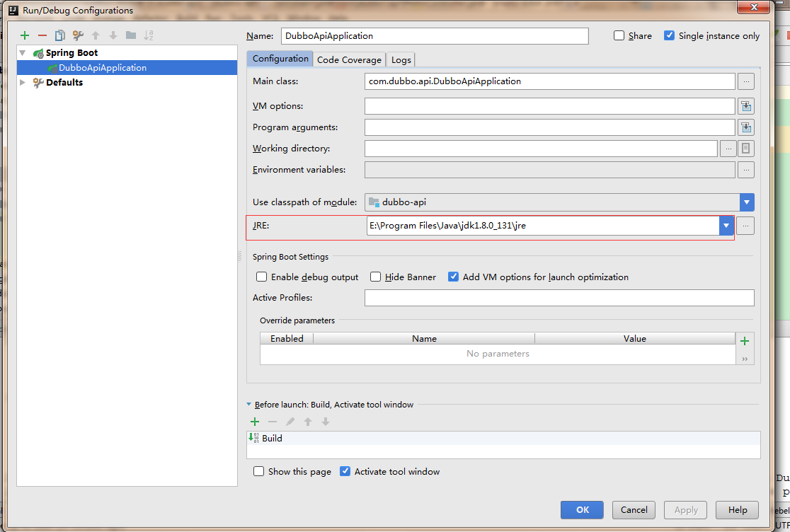Expand the VM options field editor icon

coord(745,106)
